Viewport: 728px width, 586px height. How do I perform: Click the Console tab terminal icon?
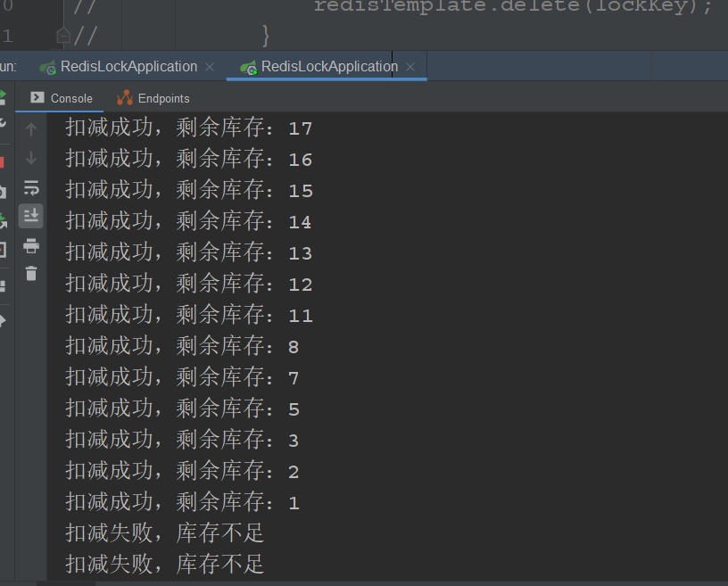(x=37, y=97)
